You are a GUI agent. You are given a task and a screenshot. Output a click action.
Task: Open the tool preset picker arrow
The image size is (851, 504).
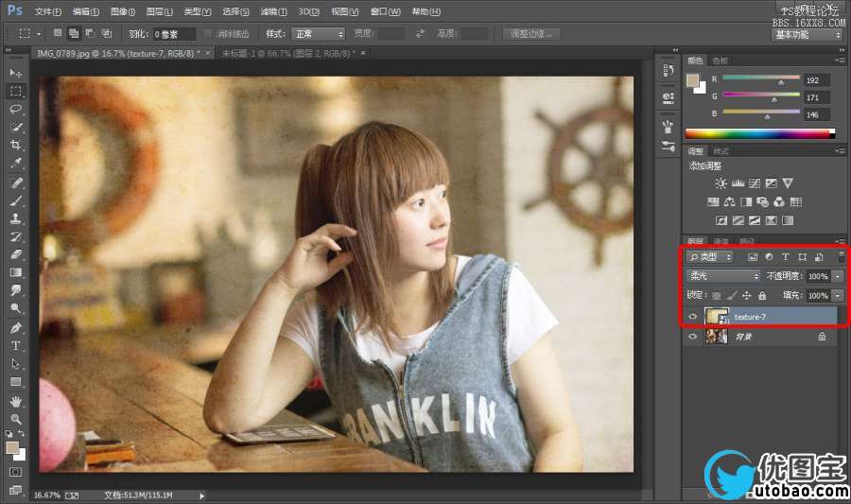(x=39, y=34)
